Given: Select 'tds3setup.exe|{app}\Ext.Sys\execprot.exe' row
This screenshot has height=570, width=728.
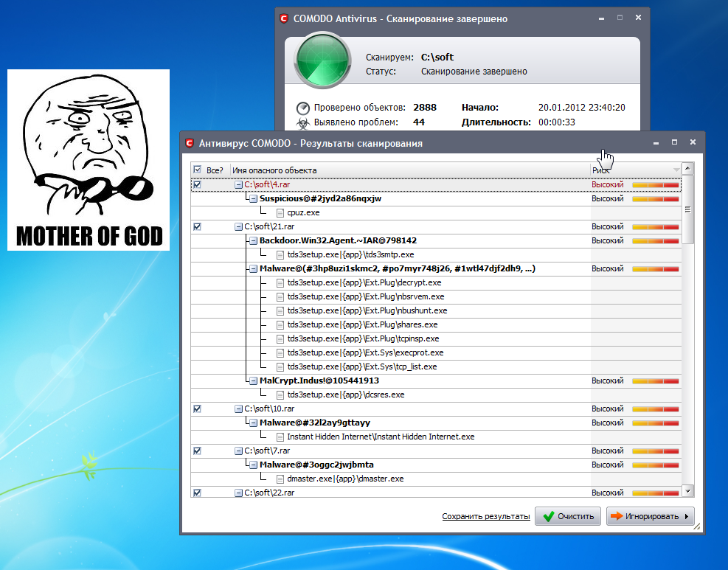Looking at the screenshot, I should coord(365,352).
